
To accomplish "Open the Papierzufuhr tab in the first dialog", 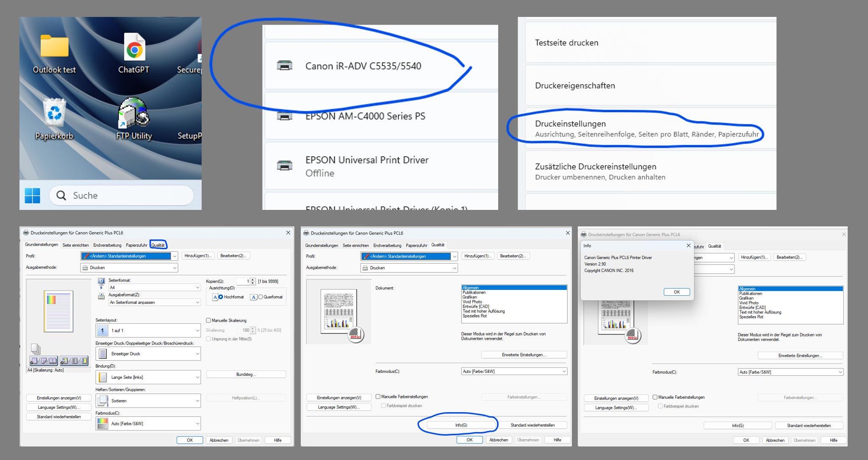I will 136,245.
